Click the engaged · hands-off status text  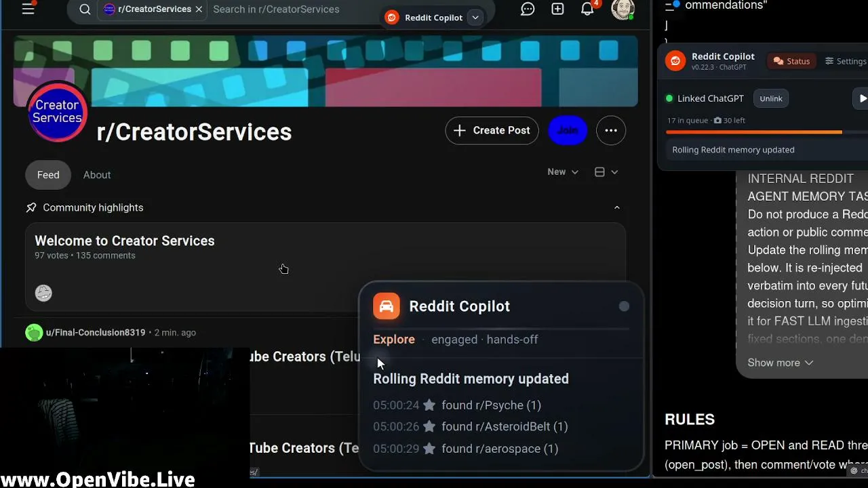pyautogui.click(x=485, y=340)
